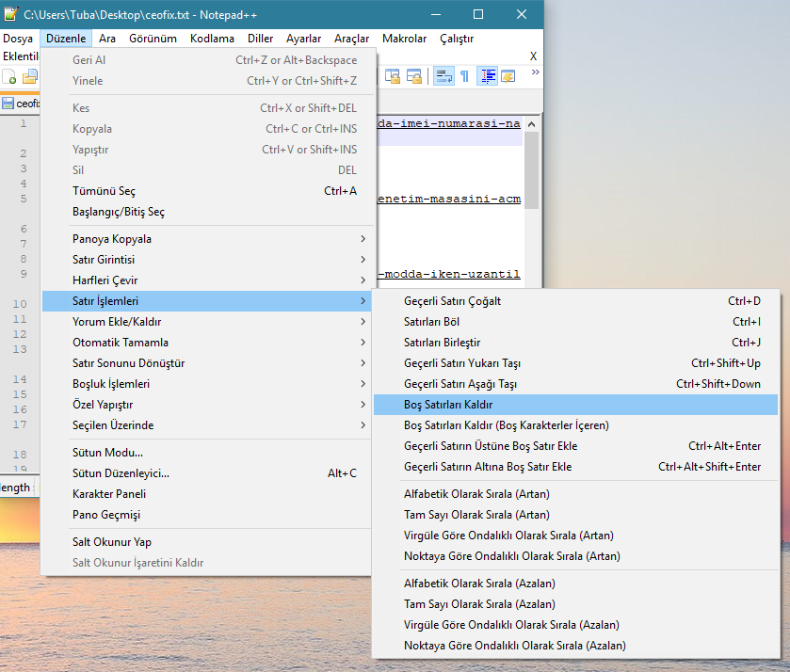Expand the Boşluk İşlemleri submenu arrow
Screen dimensions: 790x672
coord(363,384)
